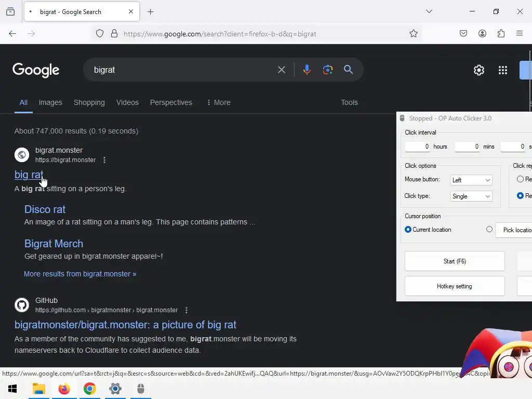The image size is (532, 399).
Task: Switch to Firefox in taskbar
Action: click(64, 389)
